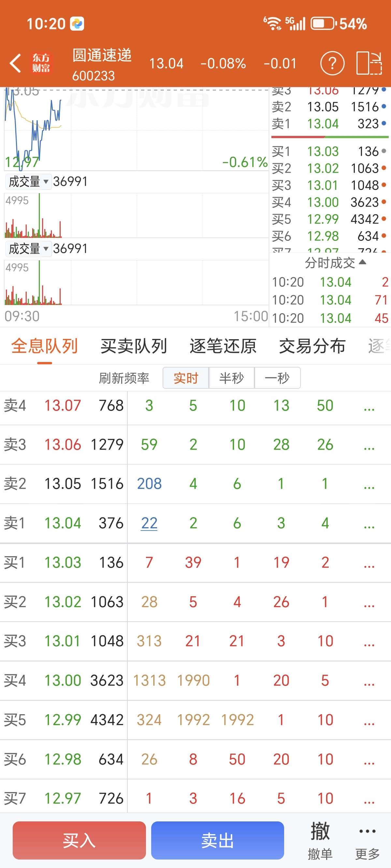Tap 买6 price 12.98 in queue table
This screenshot has height=868, width=391.
[x=63, y=759]
